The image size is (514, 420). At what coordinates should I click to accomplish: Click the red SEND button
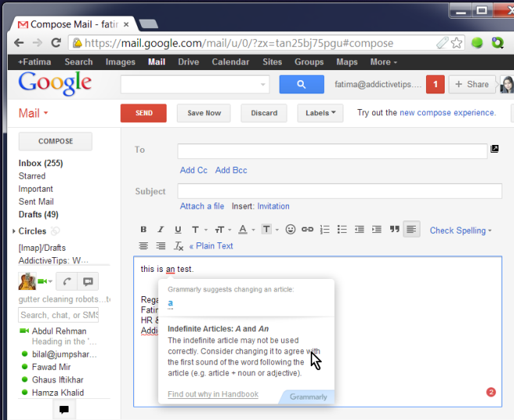(143, 113)
